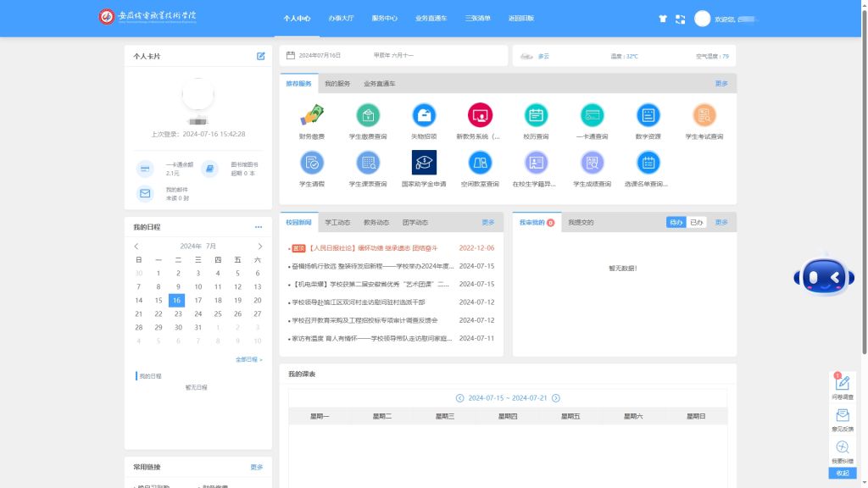The height and width of the screenshot is (488, 868).
Task: Switch to the 我的服务 tab
Action: pos(337,84)
